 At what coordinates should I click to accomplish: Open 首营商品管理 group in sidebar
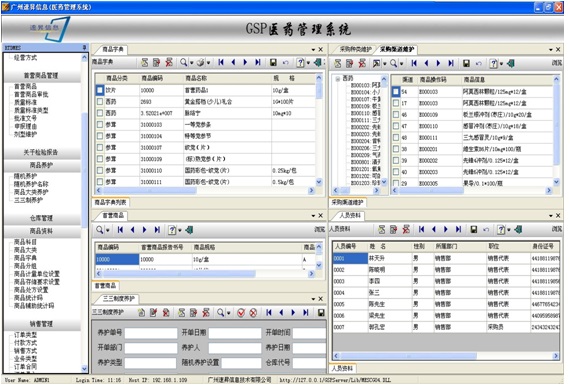pos(41,76)
